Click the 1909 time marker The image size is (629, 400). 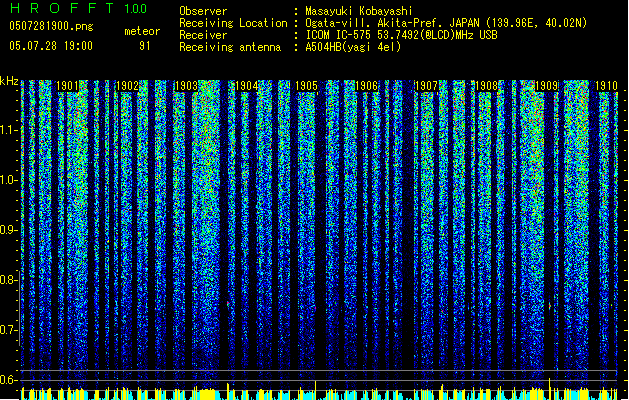point(546,86)
